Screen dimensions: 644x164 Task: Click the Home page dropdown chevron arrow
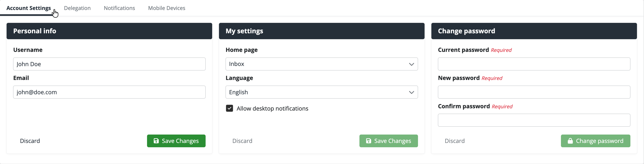(x=411, y=64)
